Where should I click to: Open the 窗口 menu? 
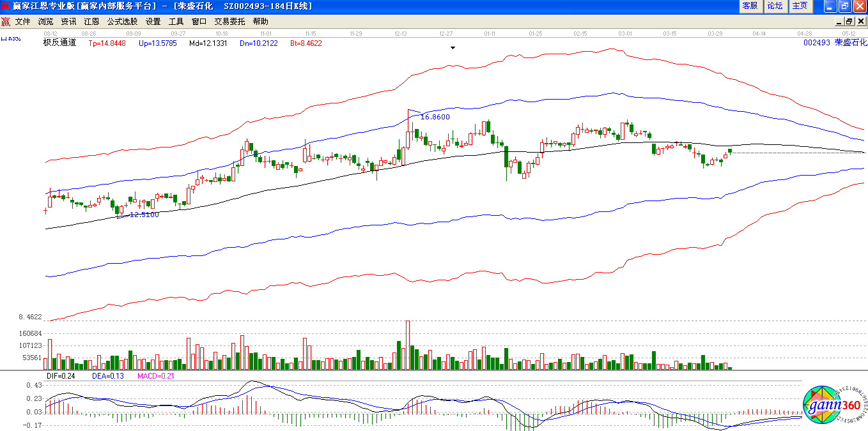(199, 22)
